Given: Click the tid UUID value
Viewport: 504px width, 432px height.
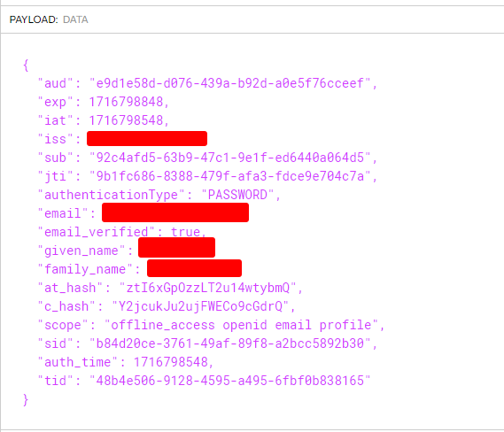Looking at the screenshot, I should (230, 381).
